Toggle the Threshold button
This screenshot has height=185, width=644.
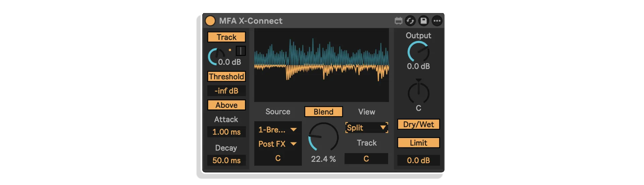226,77
